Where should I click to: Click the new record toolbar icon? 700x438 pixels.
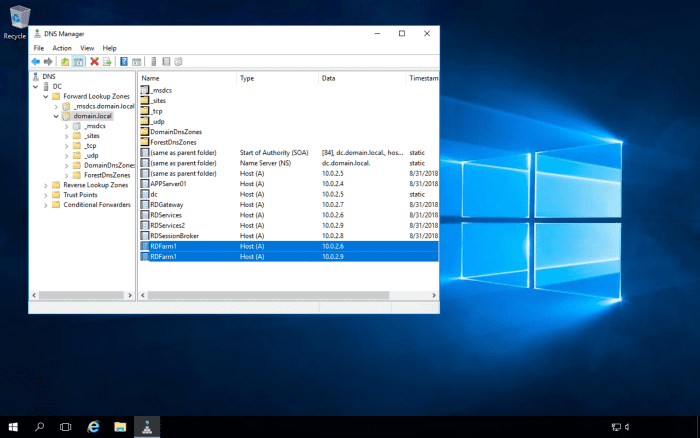tap(166, 62)
